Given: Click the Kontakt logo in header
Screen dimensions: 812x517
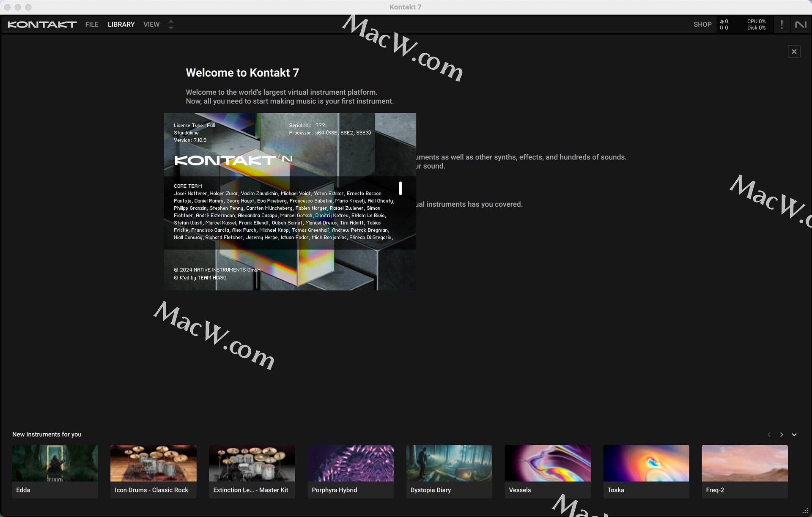Looking at the screenshot, I should [x=42, y=25].
